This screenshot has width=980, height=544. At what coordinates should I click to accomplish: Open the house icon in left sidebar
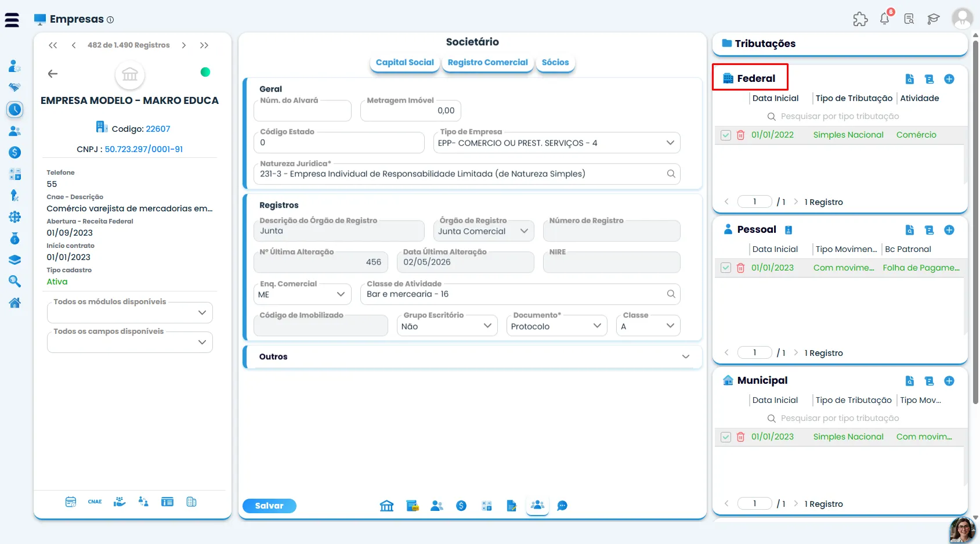15,302
